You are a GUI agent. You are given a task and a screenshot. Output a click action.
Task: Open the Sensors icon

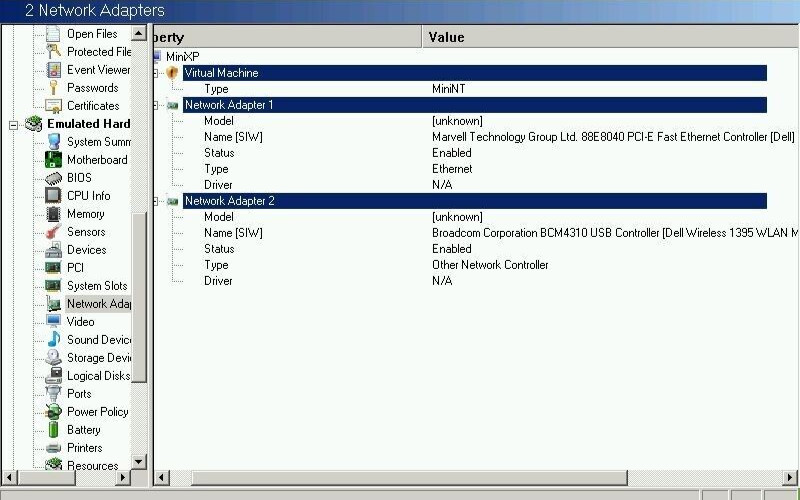point(53,232)
